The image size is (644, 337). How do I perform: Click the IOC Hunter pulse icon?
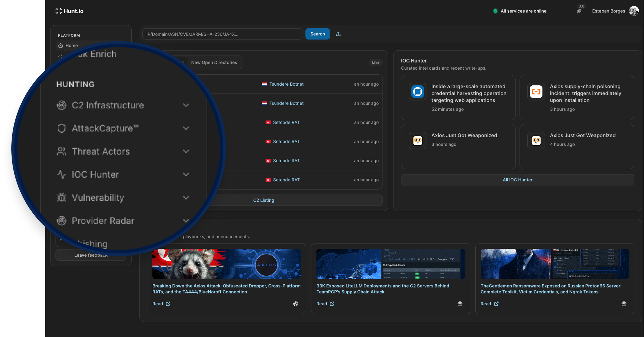[x=61, y=174]
